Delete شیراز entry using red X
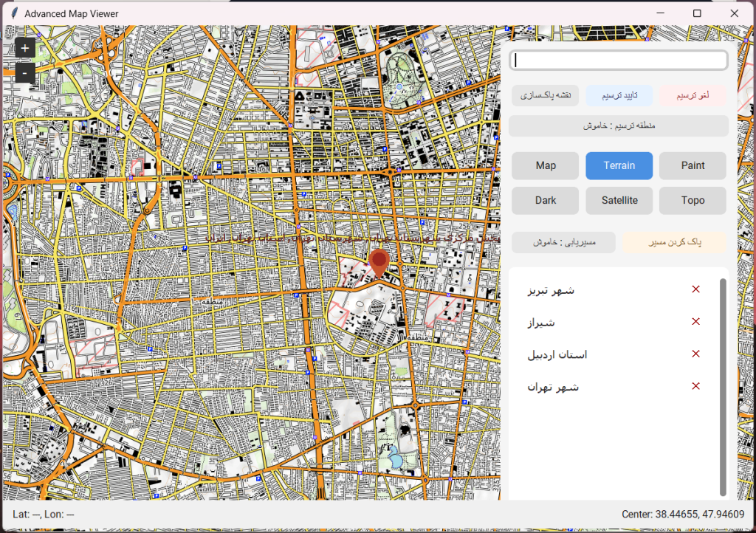The image size is (756, 533). point(695,322)
